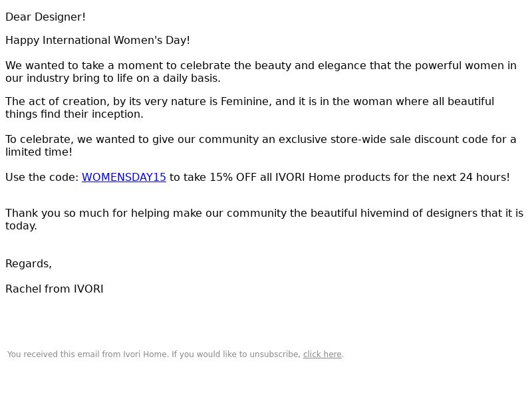
Task: Click 'Ivori Home' in the footer
Action: [145, 354]
